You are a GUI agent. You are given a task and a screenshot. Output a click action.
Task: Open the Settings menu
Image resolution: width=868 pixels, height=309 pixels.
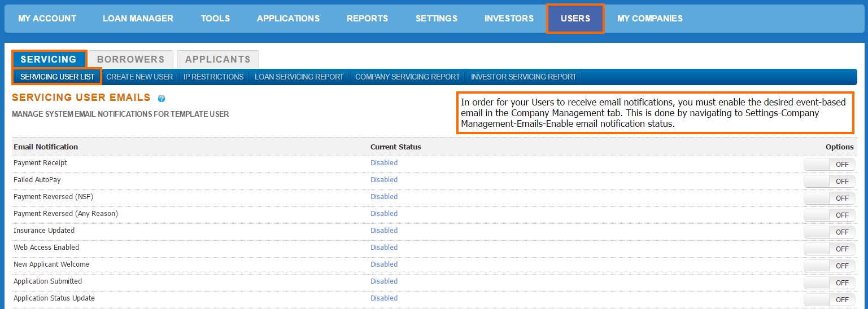[437, 19]
